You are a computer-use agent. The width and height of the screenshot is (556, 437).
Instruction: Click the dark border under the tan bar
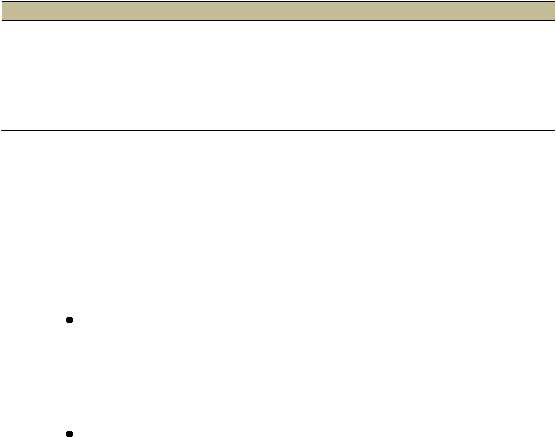click(278, 20)
